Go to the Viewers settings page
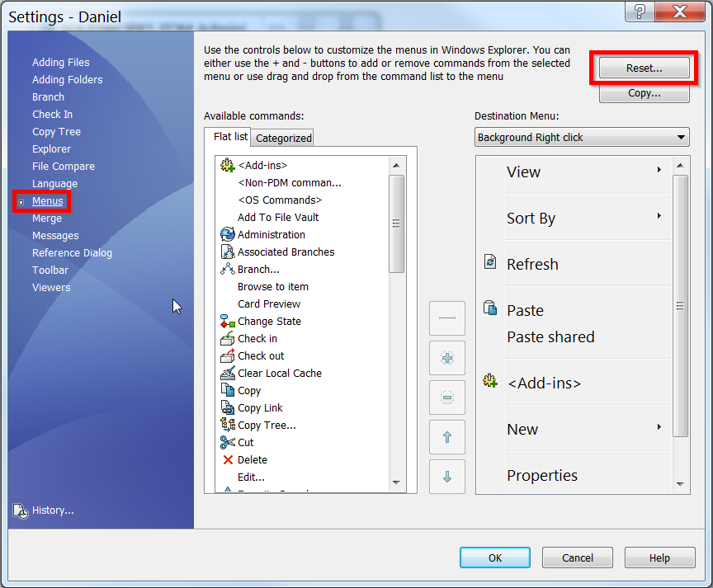Image resolution: width=713 pixels, height=588 pixels. 51,287
